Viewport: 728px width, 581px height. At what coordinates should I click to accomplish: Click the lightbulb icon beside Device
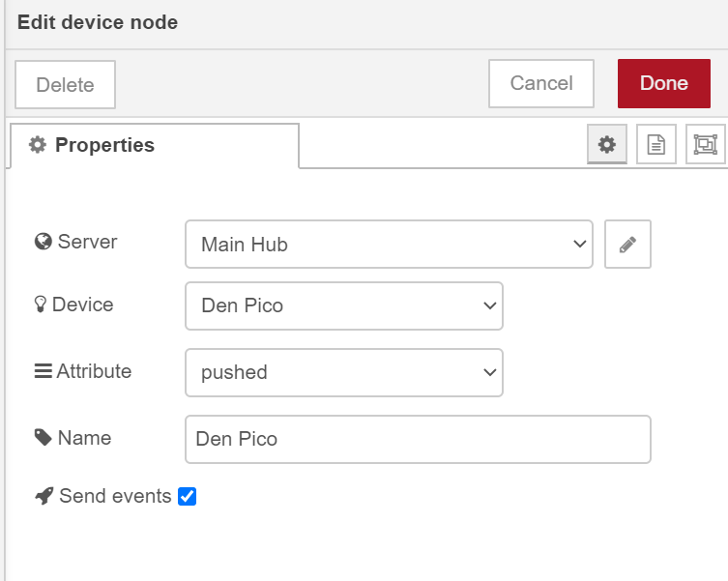tap(41, 305)
